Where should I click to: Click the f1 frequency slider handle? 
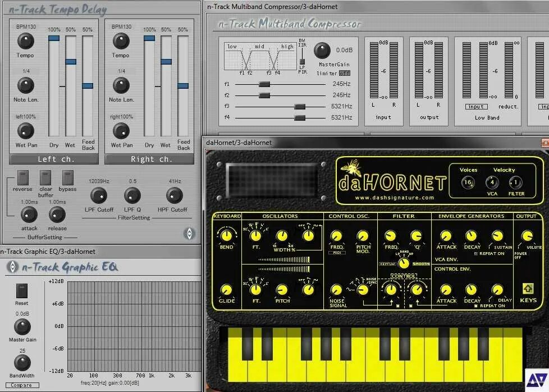[x=264, y=84]
